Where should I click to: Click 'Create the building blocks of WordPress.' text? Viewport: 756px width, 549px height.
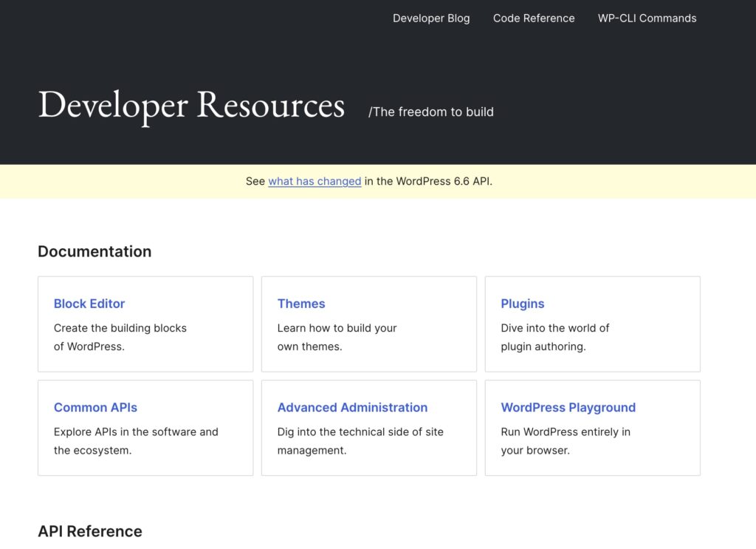pyautogui.click(x=120, y=337)
